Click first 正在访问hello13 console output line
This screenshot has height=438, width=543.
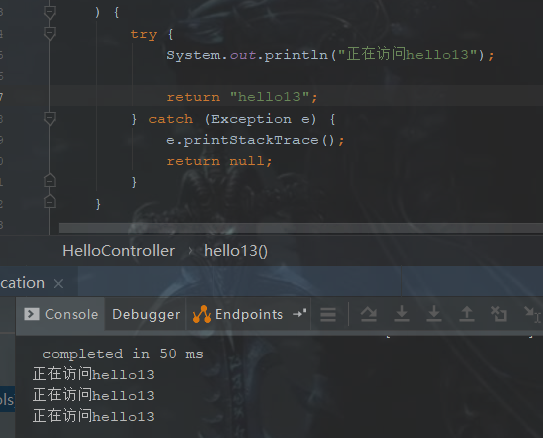pyautogui.click(x=94, y=374)
